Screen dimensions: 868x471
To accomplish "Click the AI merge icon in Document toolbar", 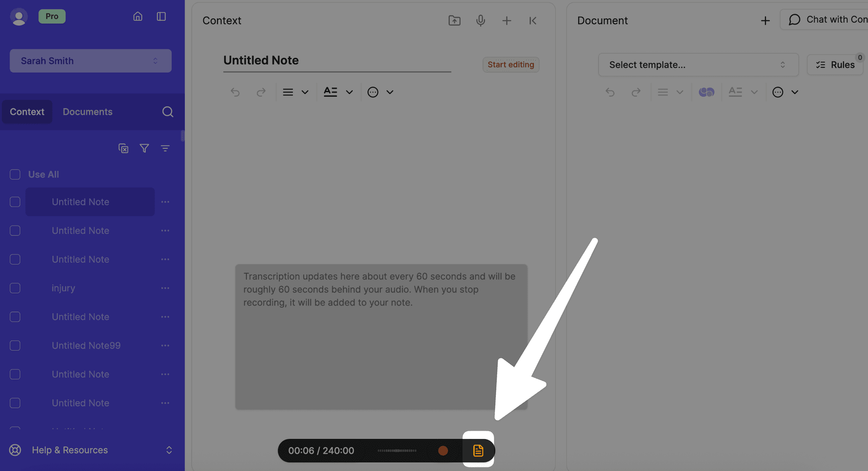I will pos(706,92).
